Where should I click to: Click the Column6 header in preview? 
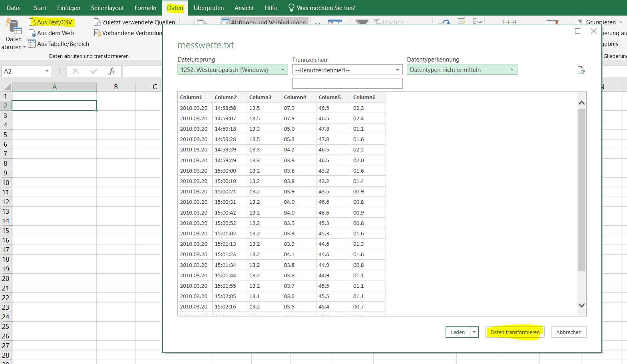[x=368, y=97]
